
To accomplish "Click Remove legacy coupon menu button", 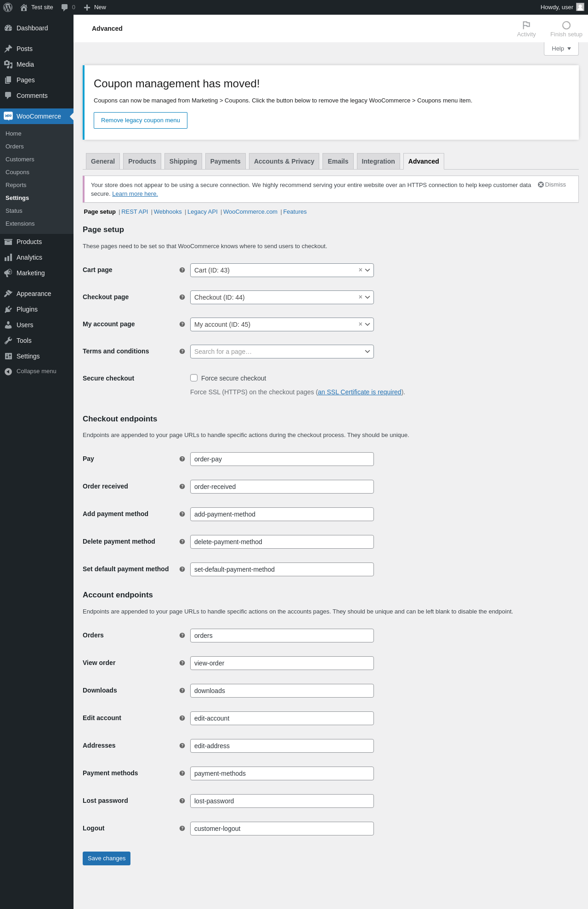I will click(x=141, y=120).
